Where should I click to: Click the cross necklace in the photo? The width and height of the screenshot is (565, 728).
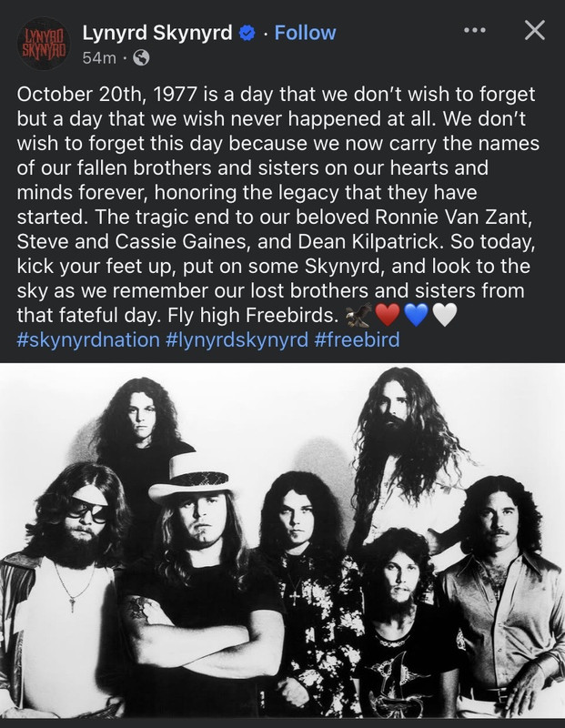pyautogui.click(x=295, y=598)
